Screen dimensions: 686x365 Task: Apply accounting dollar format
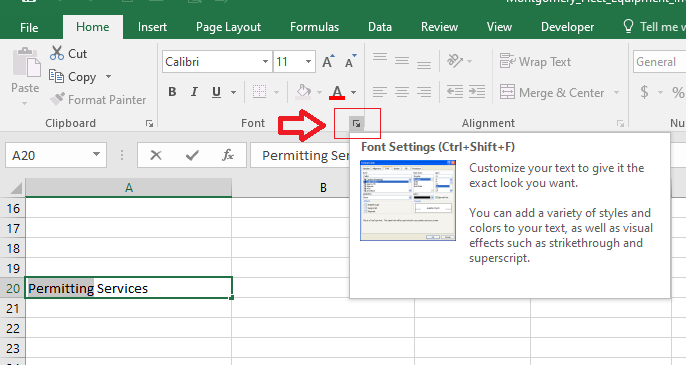tap(644, 92)
